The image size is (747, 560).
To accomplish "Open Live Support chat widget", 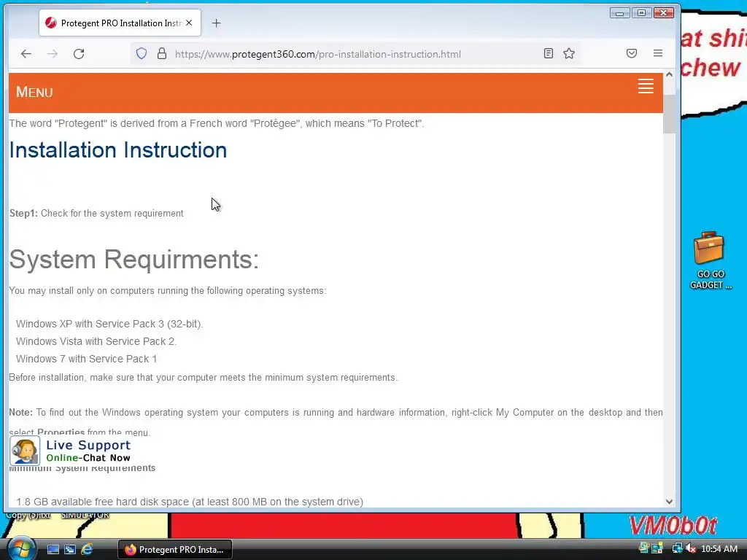I will point(70,451).
